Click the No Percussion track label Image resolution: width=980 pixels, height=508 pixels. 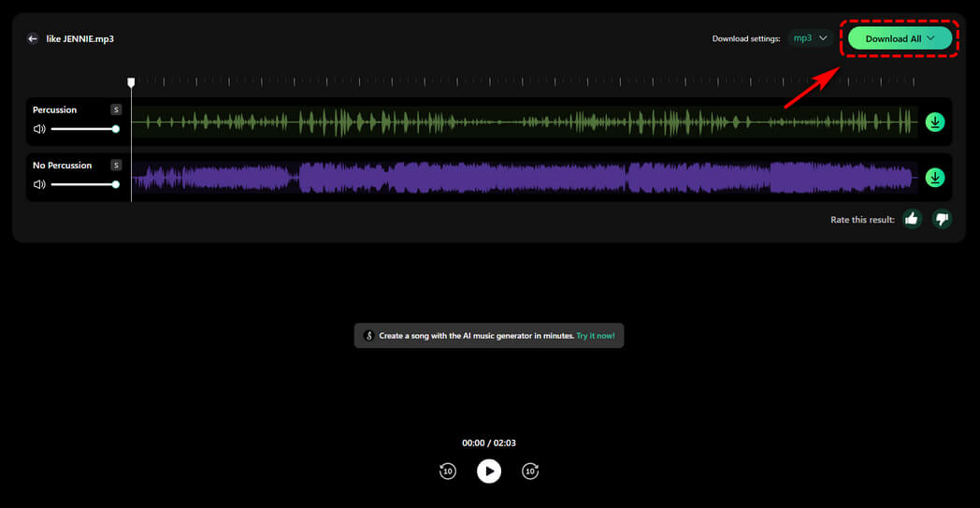click(x=62, y=166)
